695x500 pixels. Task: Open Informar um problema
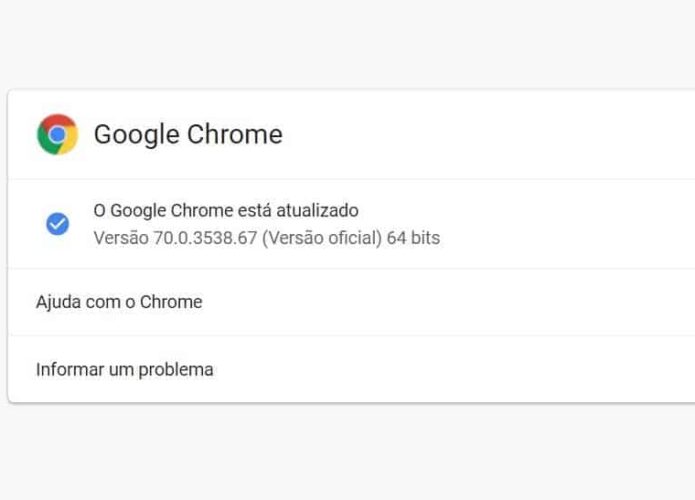351,369
